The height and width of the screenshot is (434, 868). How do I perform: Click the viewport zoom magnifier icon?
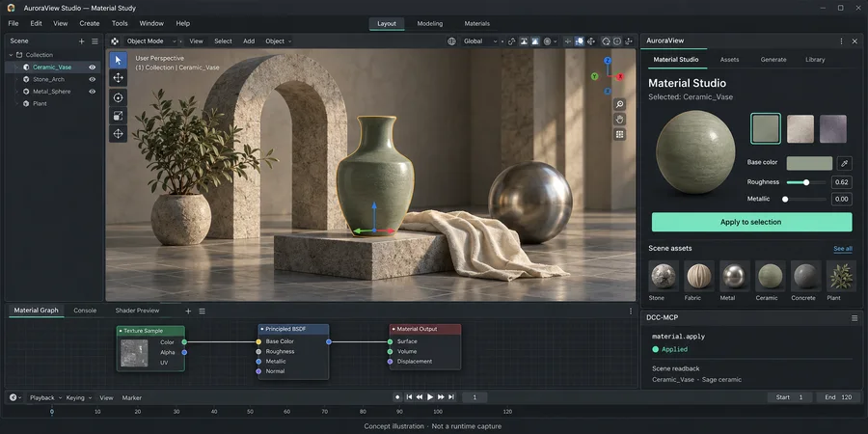point(619,104)
